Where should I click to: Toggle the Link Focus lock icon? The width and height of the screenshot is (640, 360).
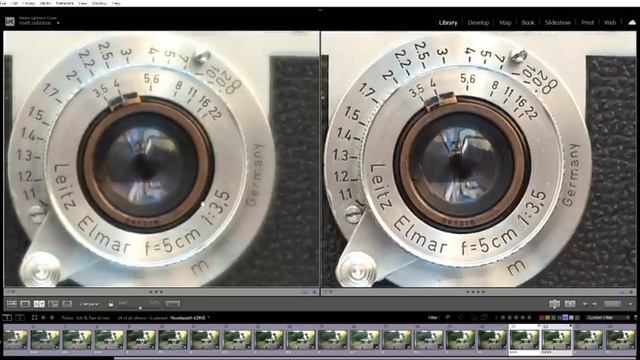click(x=111, y=304)
